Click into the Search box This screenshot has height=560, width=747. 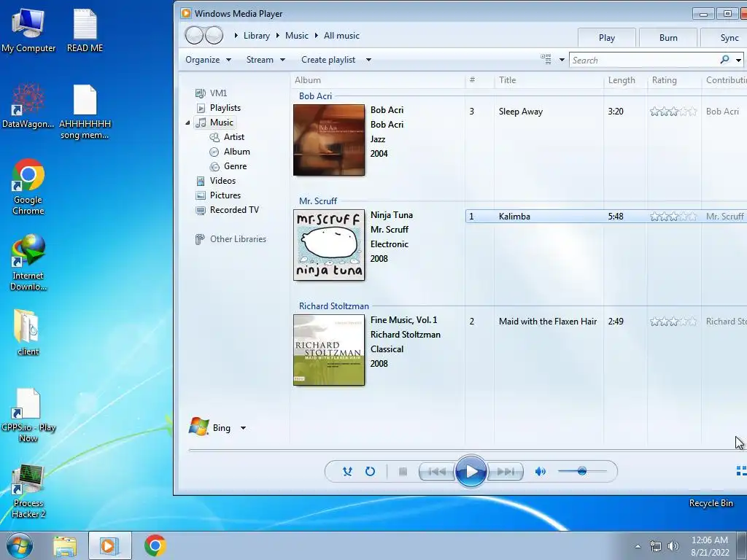pos(643,60)
